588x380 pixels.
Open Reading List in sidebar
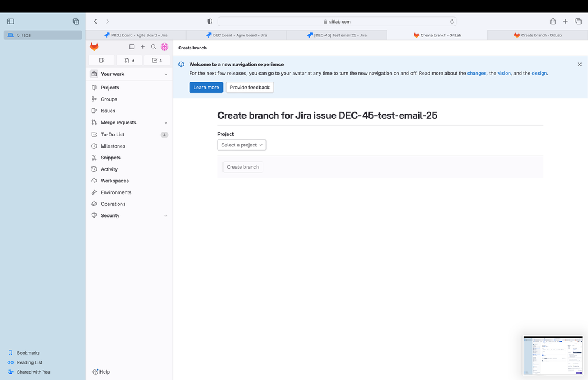pyautogui.click(x=29, y=362)
